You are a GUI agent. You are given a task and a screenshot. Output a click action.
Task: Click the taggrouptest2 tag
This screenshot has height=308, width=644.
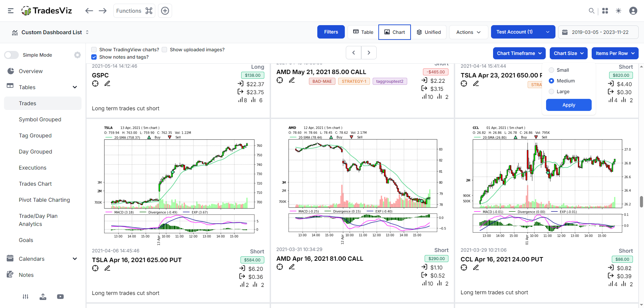point(390,81)
